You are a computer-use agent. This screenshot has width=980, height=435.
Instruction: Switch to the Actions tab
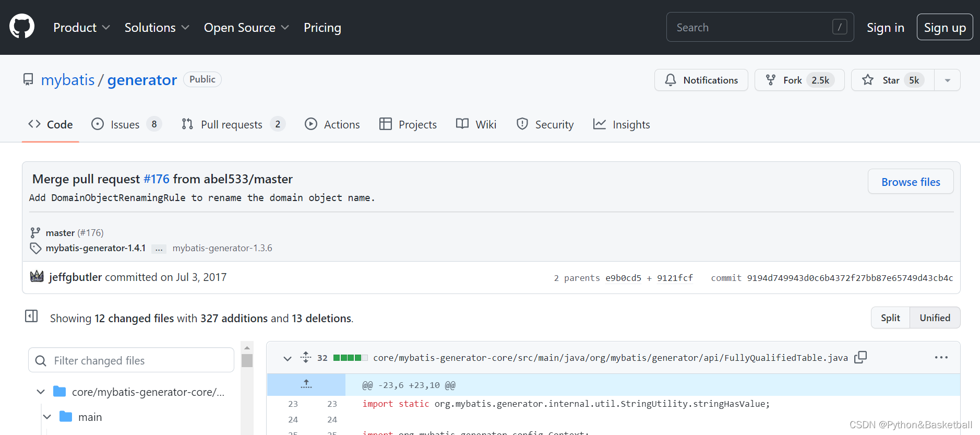(x=332, y=124)
